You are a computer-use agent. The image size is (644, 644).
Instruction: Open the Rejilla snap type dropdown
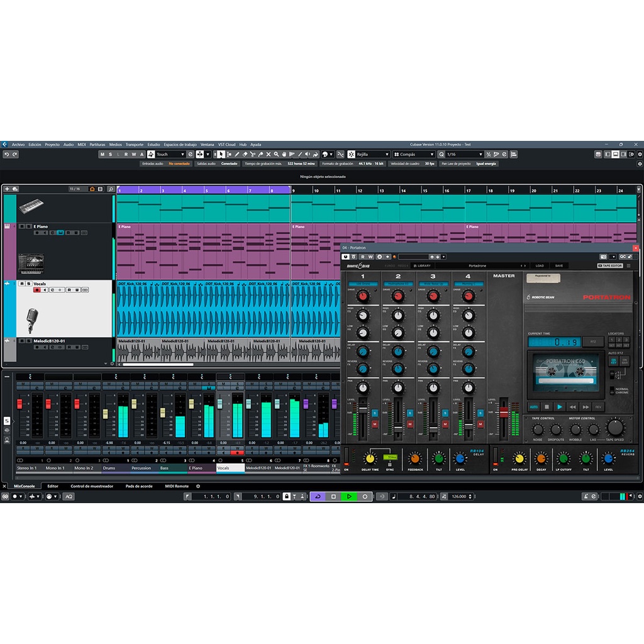tap(387, 154)
